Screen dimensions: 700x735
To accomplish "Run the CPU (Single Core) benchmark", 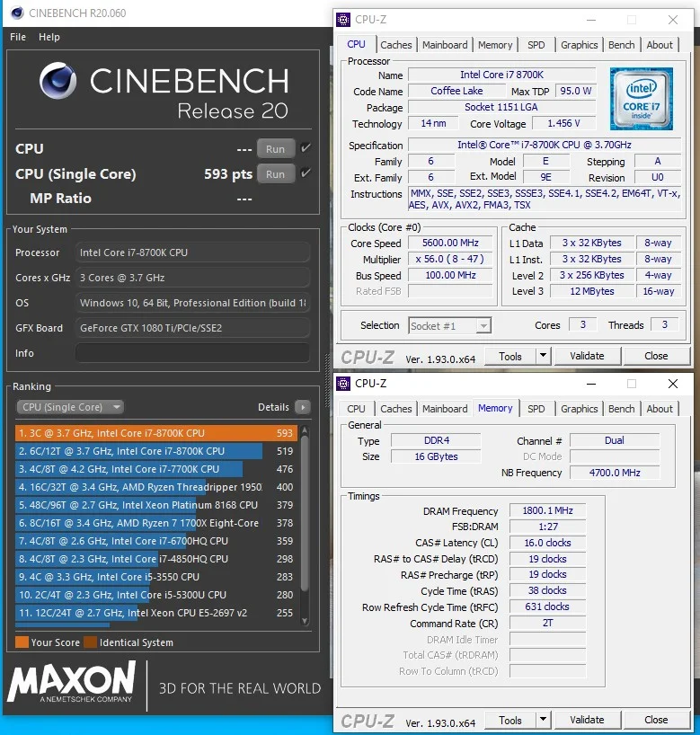I will [276, 174].
